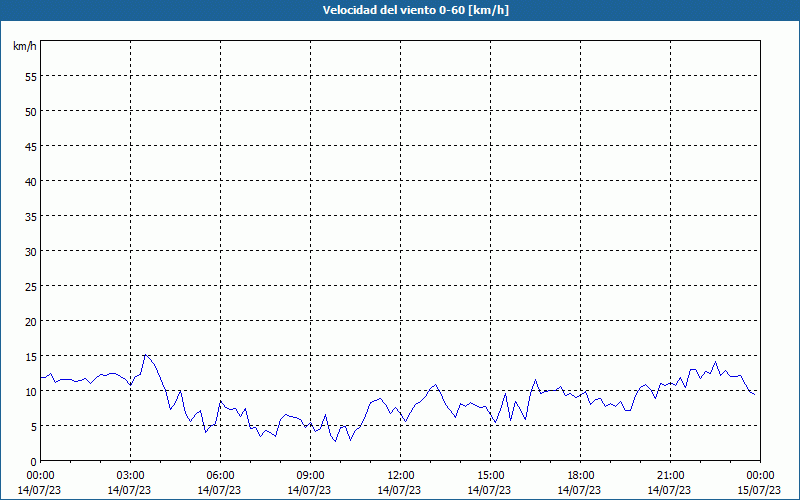Click the x-axis time label '15:00'
The height and width of the screenshot is (500, 800).
pyautogui.click(x=491, y=476)
